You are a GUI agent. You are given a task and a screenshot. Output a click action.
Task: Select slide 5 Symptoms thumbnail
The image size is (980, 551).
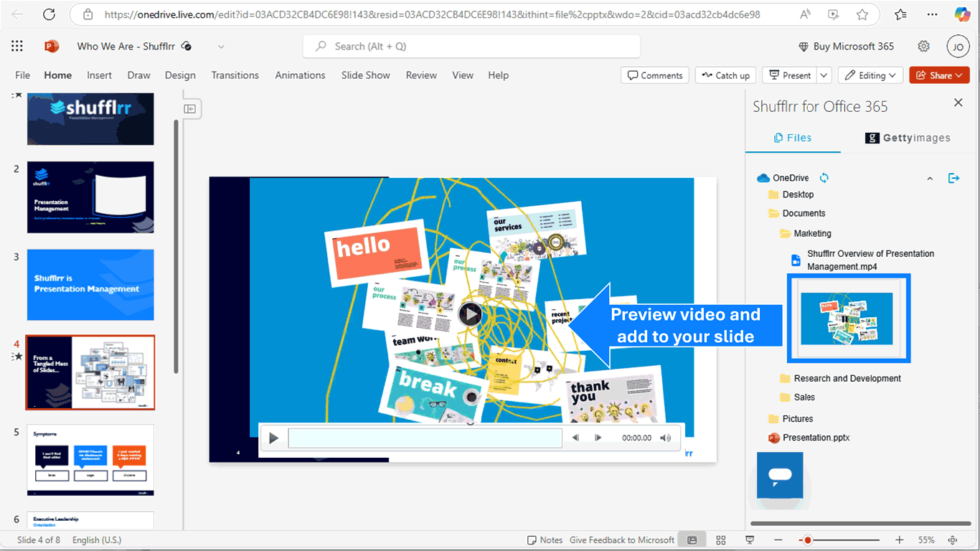click(x=90, y=460)
